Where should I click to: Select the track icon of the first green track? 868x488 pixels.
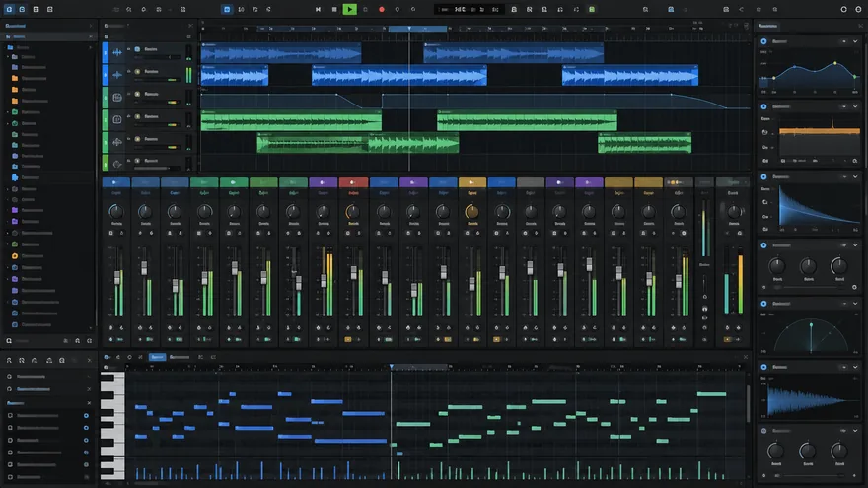click(117, 98)
